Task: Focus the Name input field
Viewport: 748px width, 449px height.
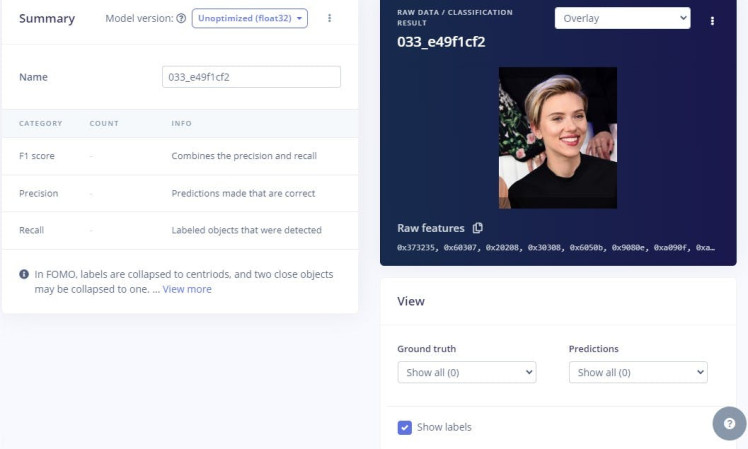Action: point(251,77)
